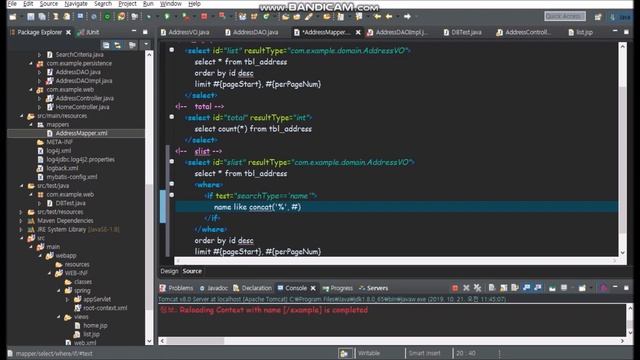Click Package Explorer scrollbar down arrow

(149, 341)
